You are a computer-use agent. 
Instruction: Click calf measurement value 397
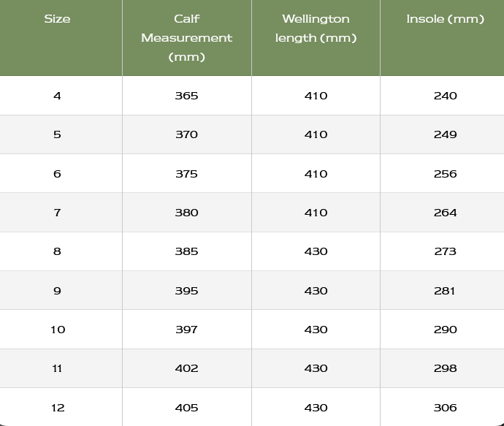point(187,330)
